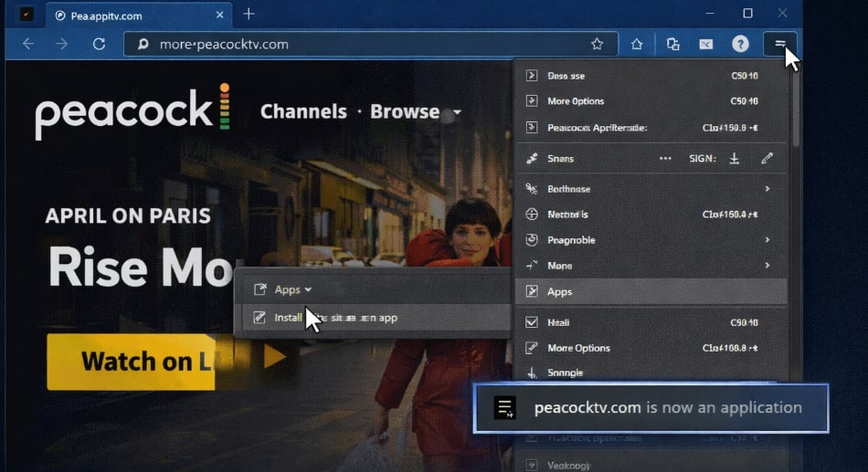Click the peacock logo
The height and width of the screenshot is (472, 868).
coord(132,111)
